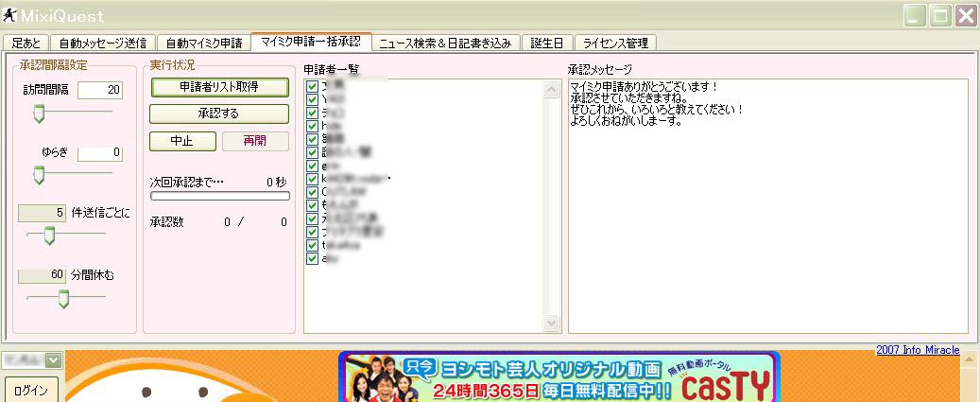The image size is (980, 402).
Task: Click the 次回承認まで progress bar
Action: point(220,196)
